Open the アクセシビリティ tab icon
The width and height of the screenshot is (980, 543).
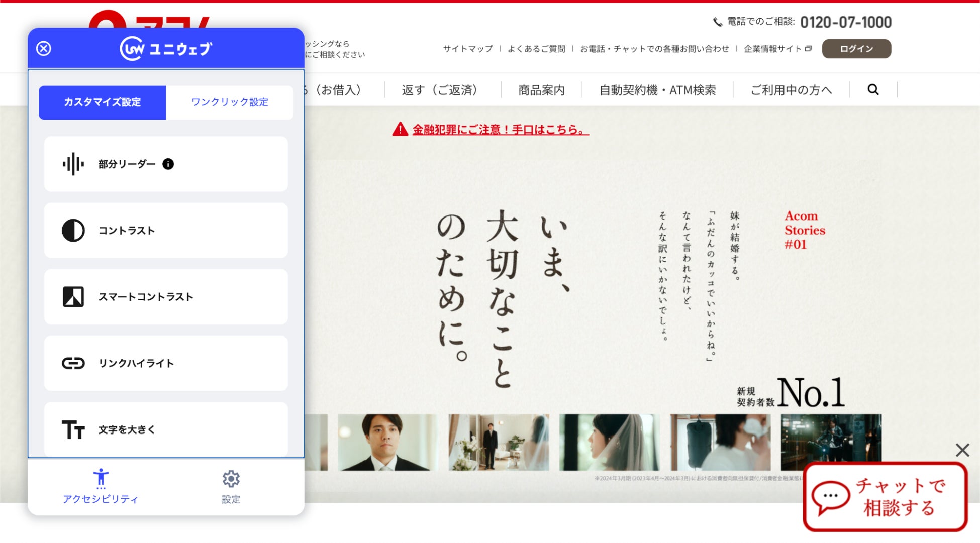[101, 479]
